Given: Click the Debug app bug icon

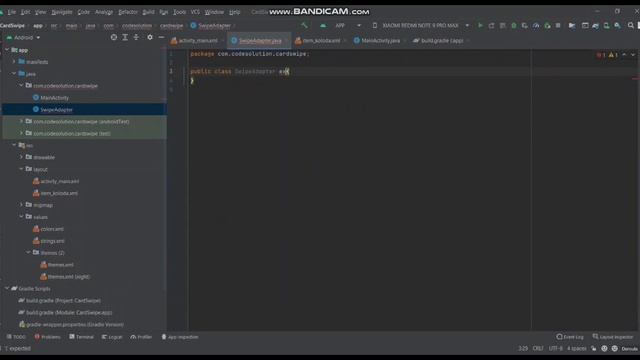Looking at the screenshot, I should click(x=514, y=25).
